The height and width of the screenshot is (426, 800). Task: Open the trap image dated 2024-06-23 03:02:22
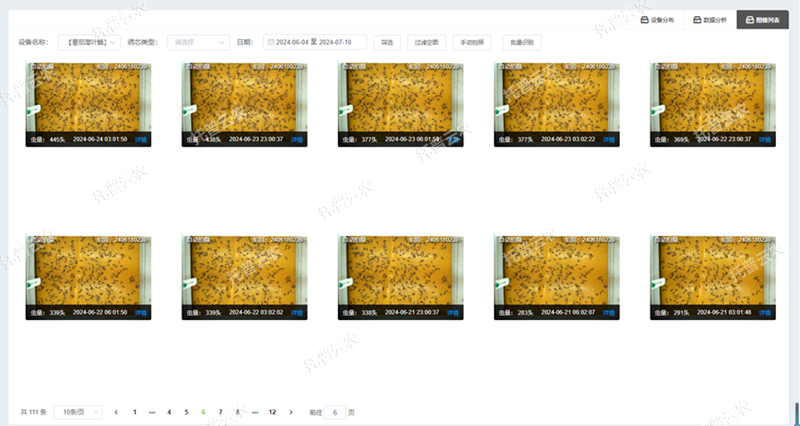pos(556,98)
